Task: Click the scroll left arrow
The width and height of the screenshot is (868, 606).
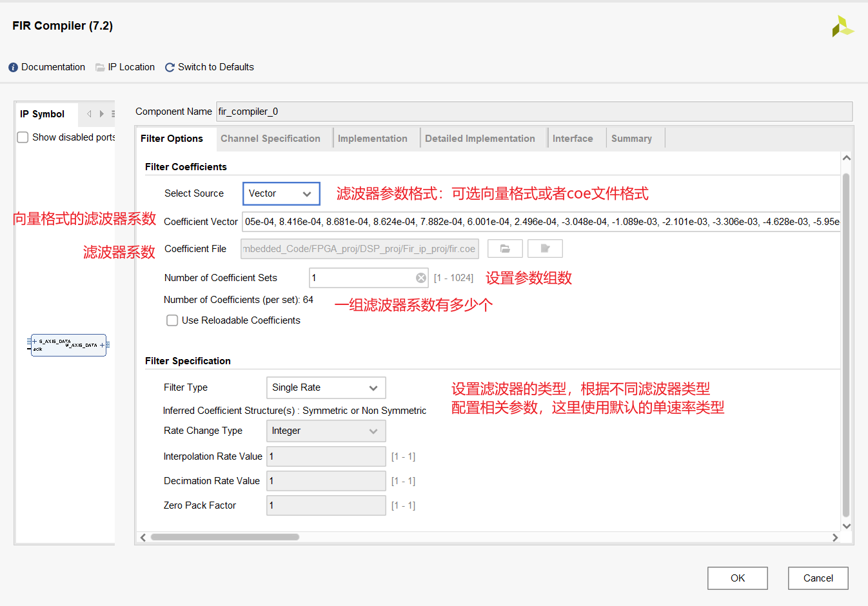Action: pos(143,537)
